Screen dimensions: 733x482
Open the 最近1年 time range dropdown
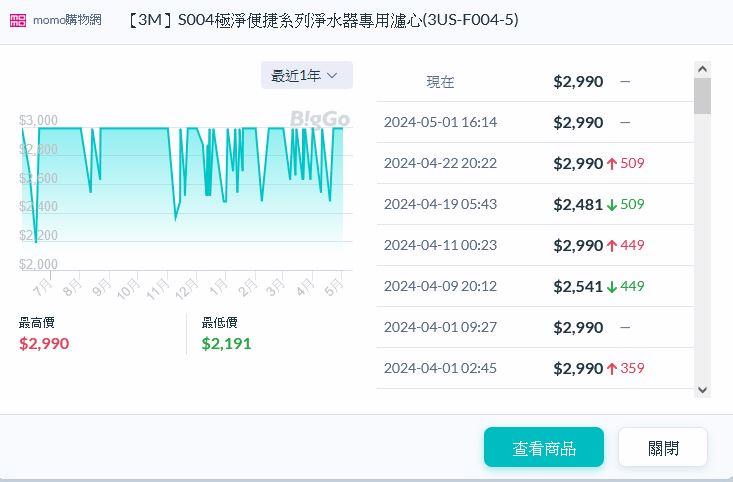tap(306, 75)
